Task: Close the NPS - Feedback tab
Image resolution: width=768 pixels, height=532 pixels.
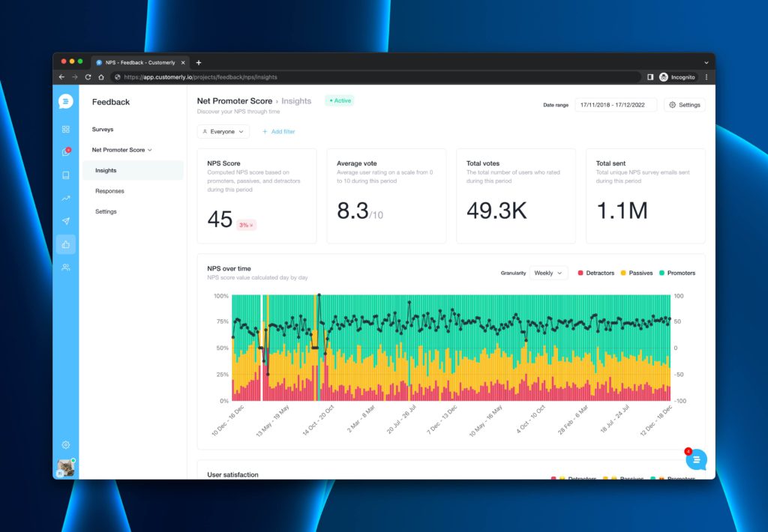Action: click(x=183, y=63)
